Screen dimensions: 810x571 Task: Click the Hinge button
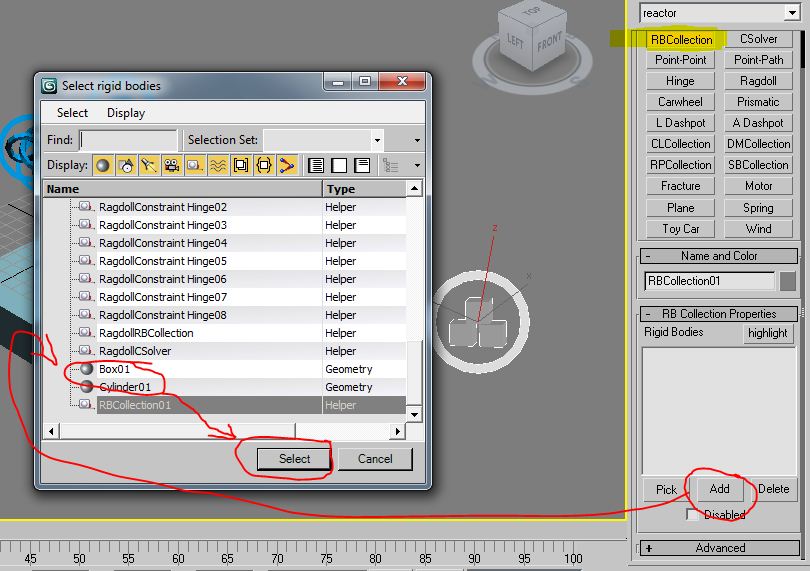(x=681, y=81)
